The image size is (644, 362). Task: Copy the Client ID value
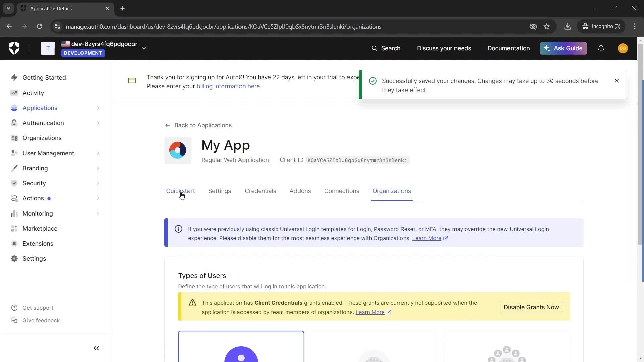[357, 160]
